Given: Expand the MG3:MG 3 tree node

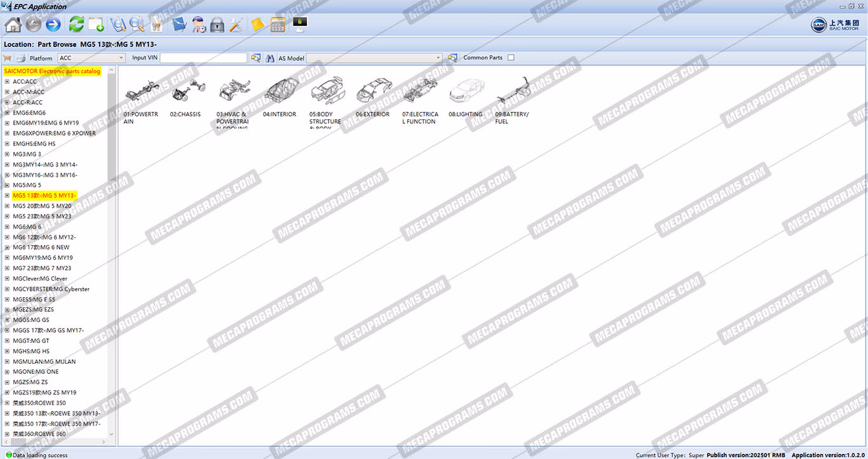Looking at the screenshot, I should point(7,154).
